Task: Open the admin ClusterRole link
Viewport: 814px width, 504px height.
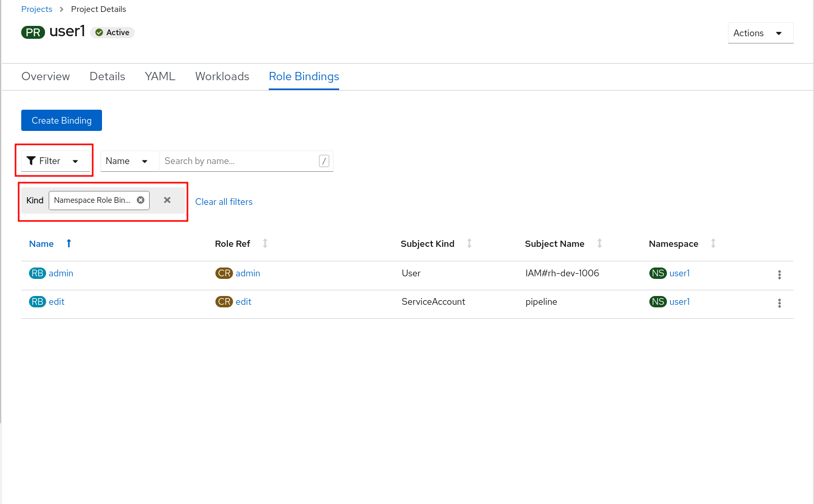Action: (248, 273)
